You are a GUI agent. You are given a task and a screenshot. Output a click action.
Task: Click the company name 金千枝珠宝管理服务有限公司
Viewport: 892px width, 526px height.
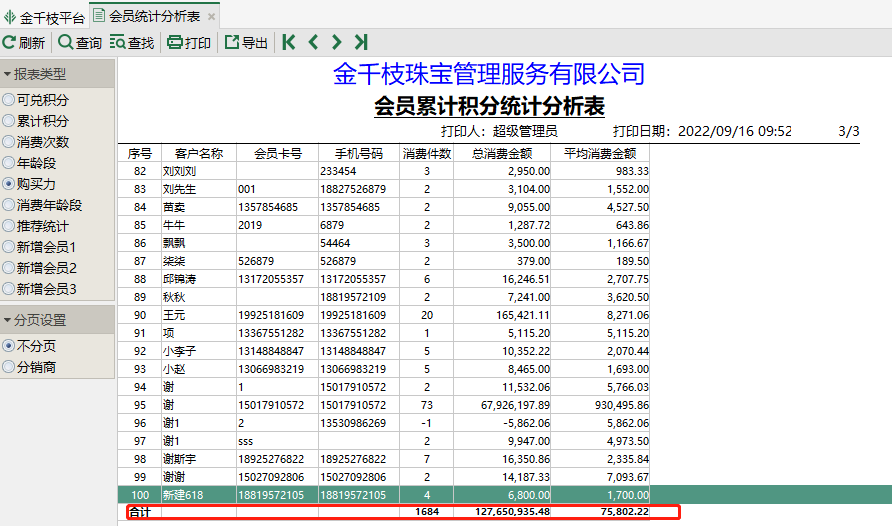489,74
